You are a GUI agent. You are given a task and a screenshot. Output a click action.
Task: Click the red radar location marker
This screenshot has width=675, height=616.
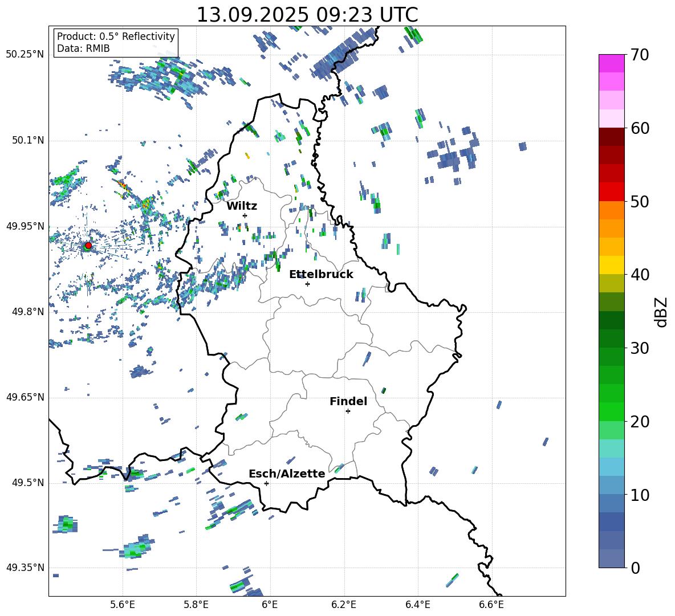pos(88,246)
